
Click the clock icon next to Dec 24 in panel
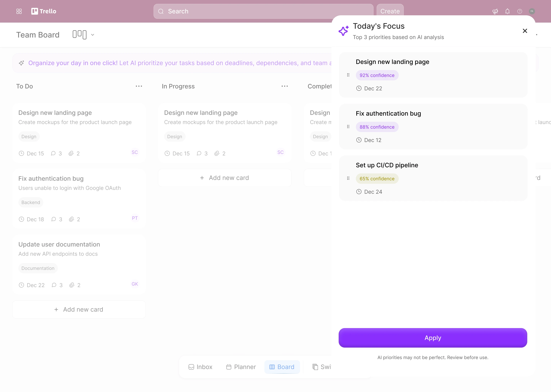[x=359, y=192]
